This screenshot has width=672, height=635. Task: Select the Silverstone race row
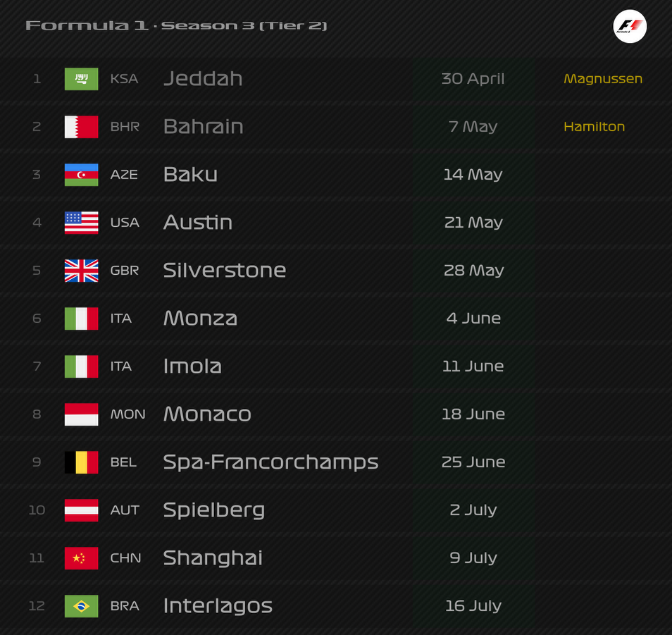coord(336,271)
